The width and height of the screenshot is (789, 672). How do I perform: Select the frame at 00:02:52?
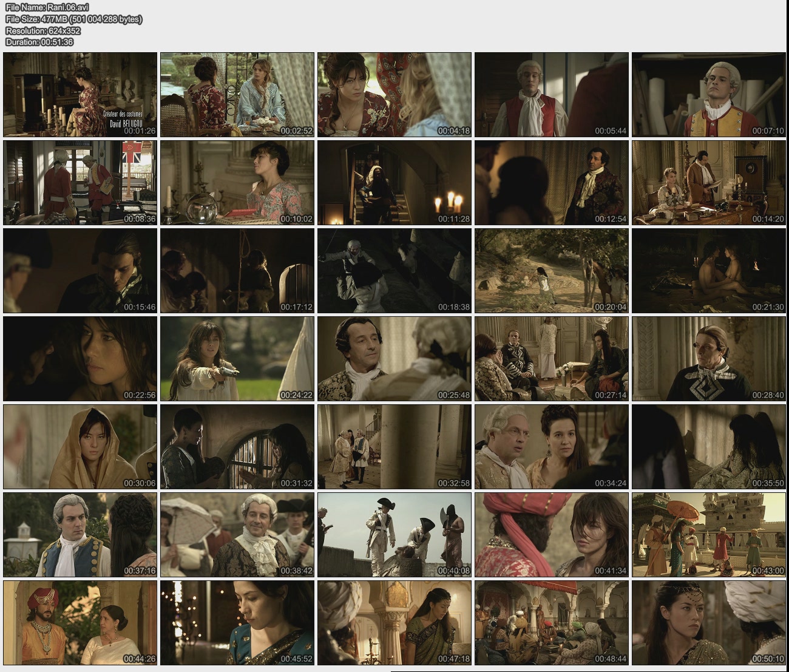[x=237, y=95]
